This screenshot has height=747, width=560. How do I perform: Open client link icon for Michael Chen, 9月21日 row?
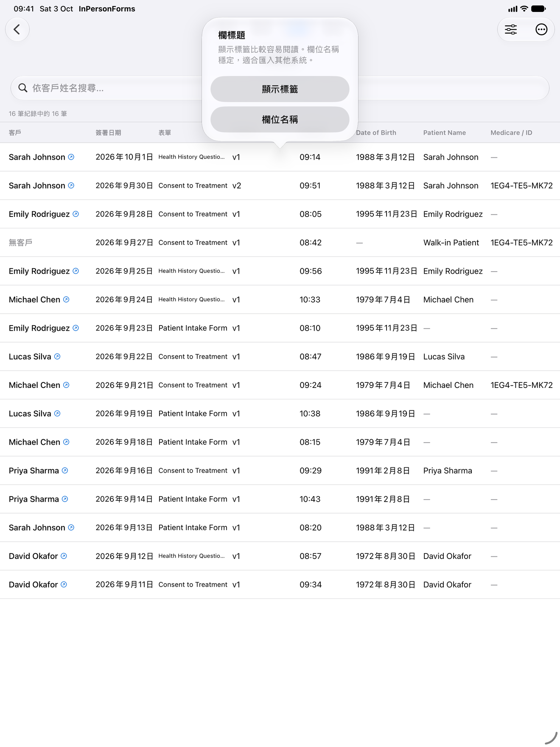(66, 385)
